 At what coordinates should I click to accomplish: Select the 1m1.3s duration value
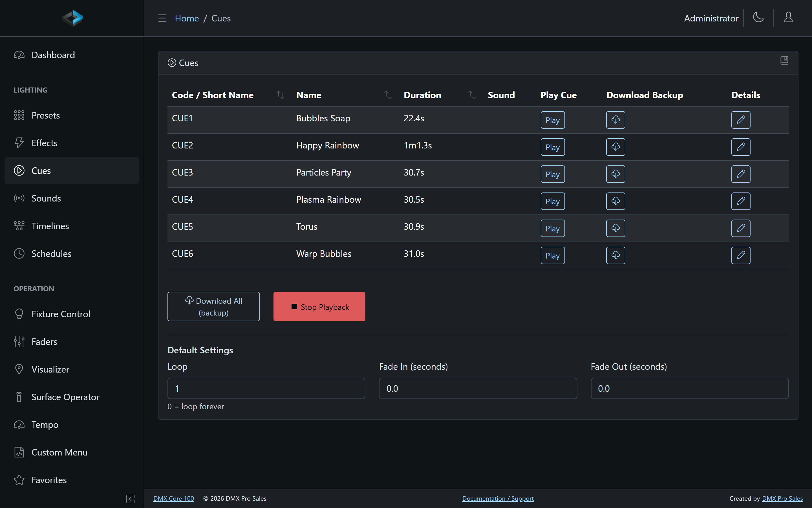click(417, 145)
